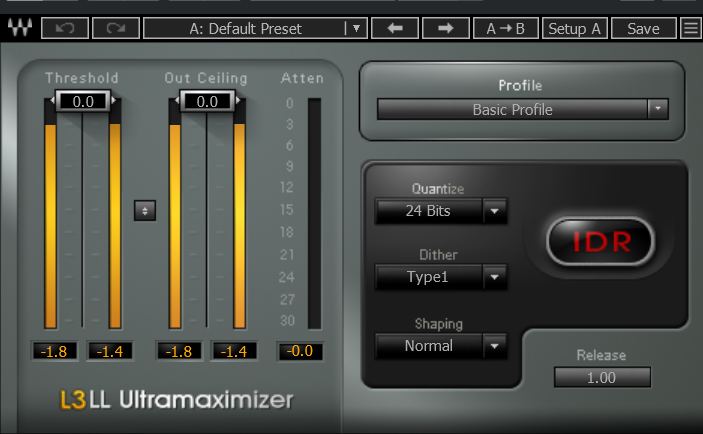703x434 pixels.
Task: Click the Out Ceiling right output meter bar
Action: [239, 214]
